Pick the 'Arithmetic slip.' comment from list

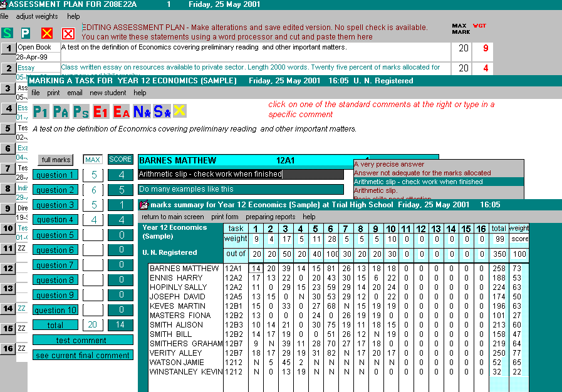click(376, 190)
